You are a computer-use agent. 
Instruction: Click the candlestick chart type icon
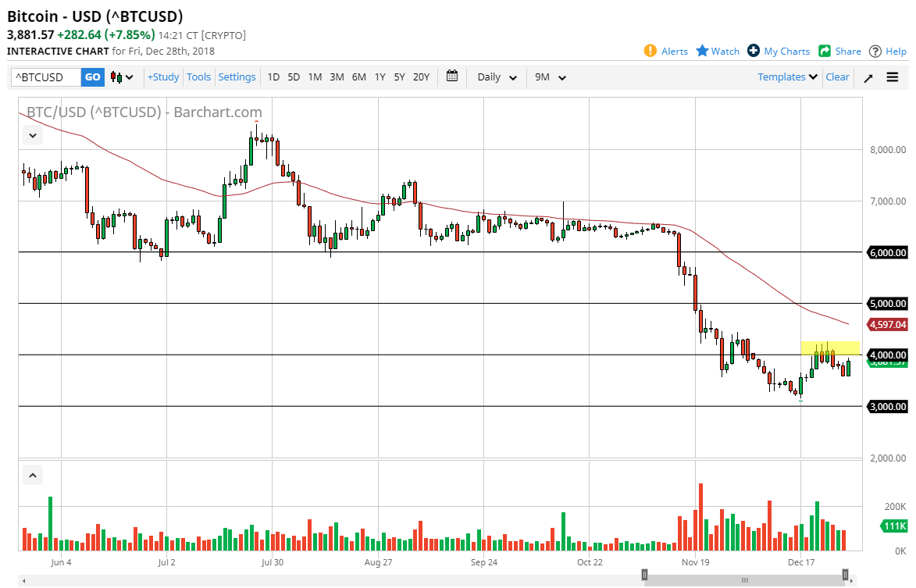116,77
